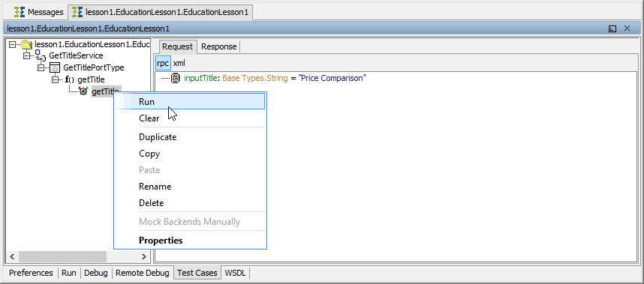Open the Request tab
The height and width of the screenshot is (284, 644).
click(x=177, y=46)
